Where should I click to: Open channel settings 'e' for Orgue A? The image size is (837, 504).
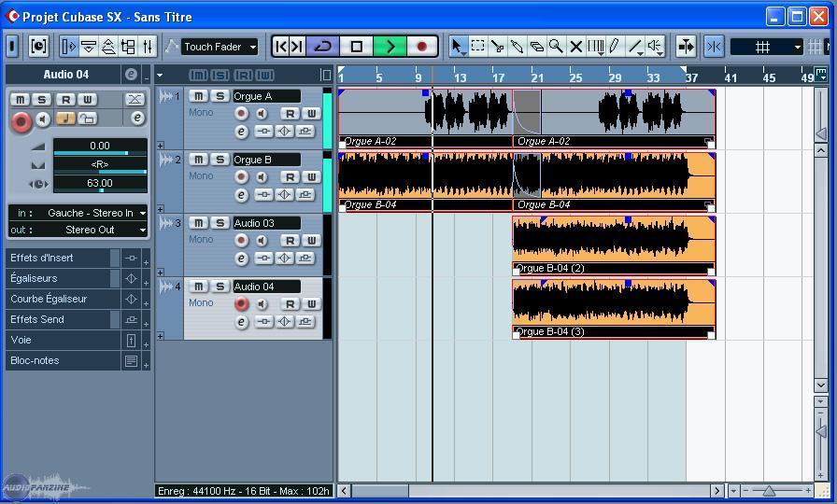[x=241, y=132]
